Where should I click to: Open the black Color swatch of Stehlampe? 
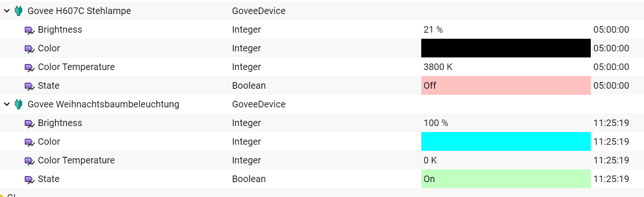(x=506, y=48)
